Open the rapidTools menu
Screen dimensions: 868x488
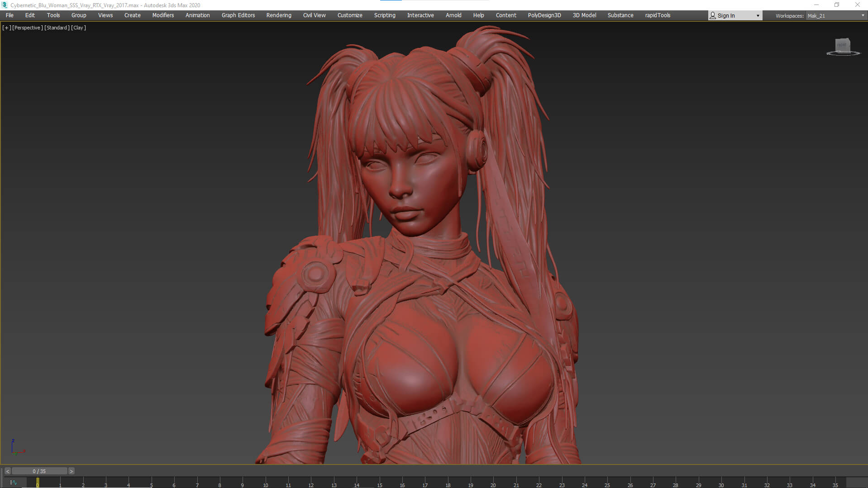pos(658,15)
